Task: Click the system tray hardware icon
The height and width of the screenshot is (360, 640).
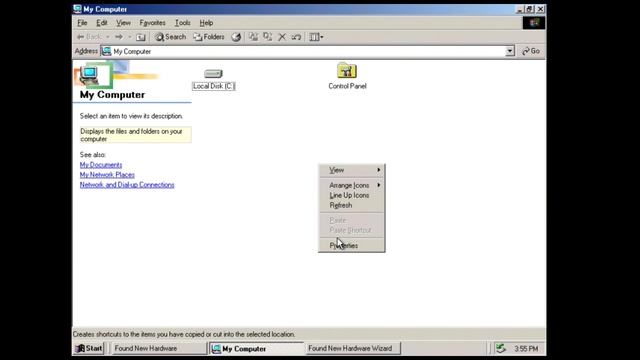Action: [501, 348]
